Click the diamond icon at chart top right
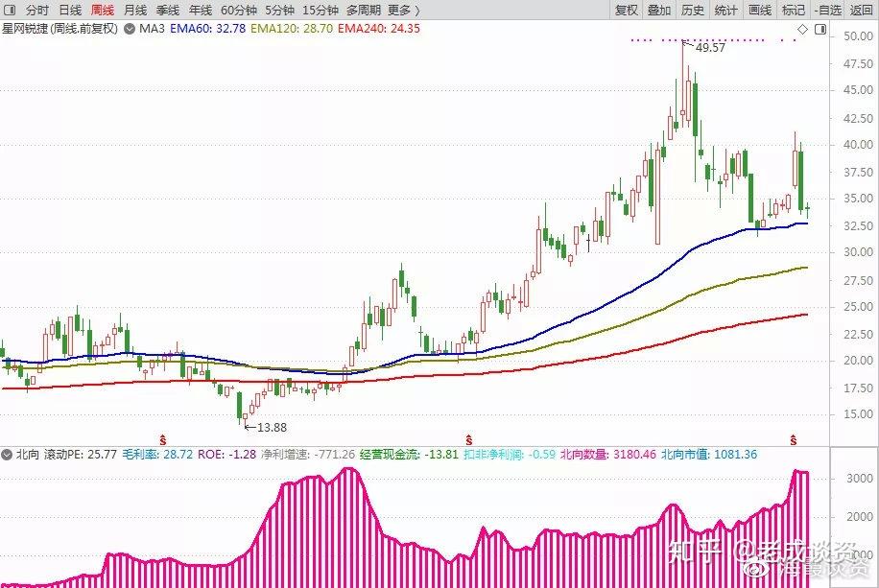The image size is (879, 588). pos(803,29)
